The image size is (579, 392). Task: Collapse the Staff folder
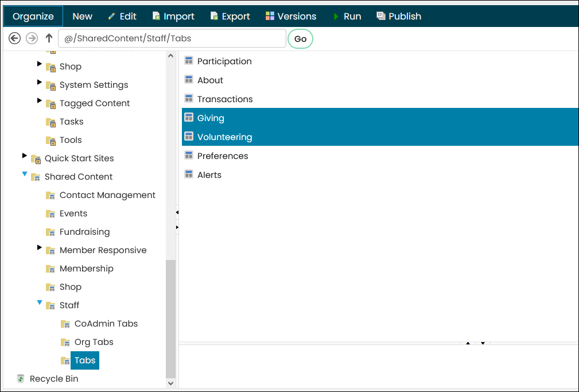coord(40,302)
